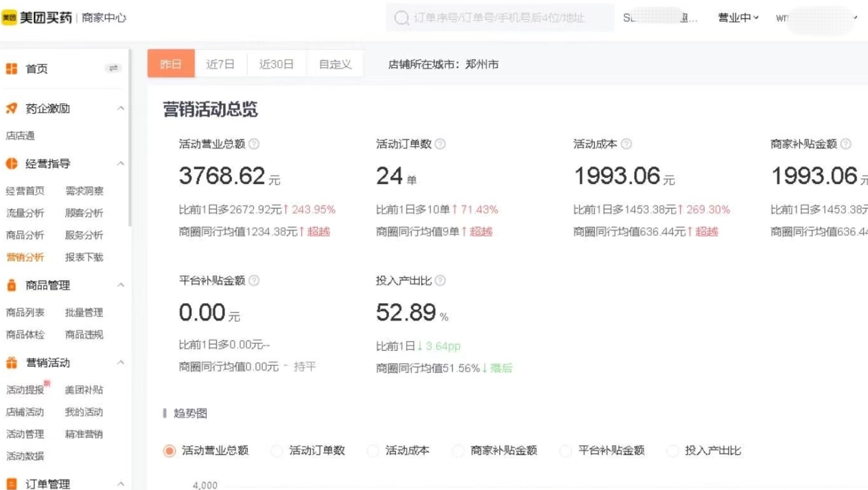Collapse the 经营指导 sidebar section

(x=121, y=163)
